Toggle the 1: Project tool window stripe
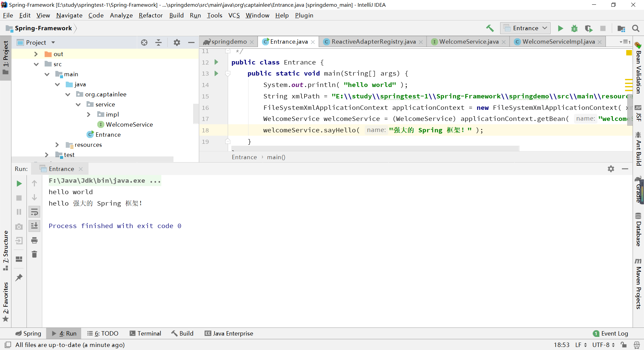644x350 pixels. pyautogui.click(x=5, y=58)
